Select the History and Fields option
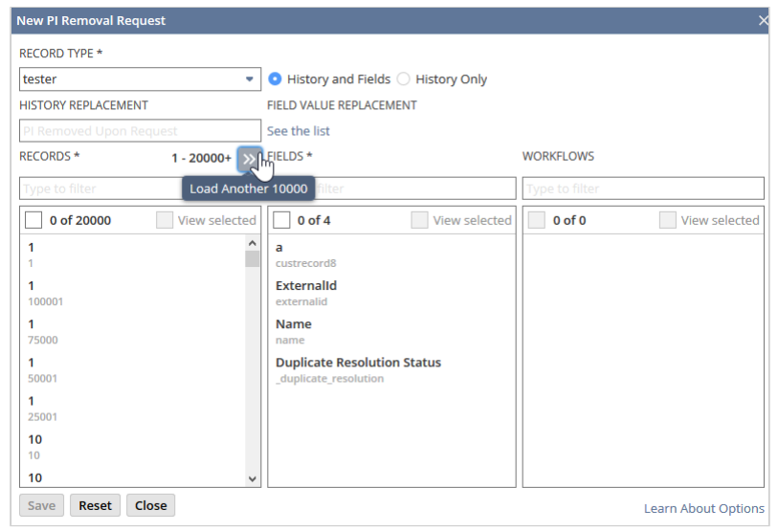The image size is (778, 532). click(276, 79)
